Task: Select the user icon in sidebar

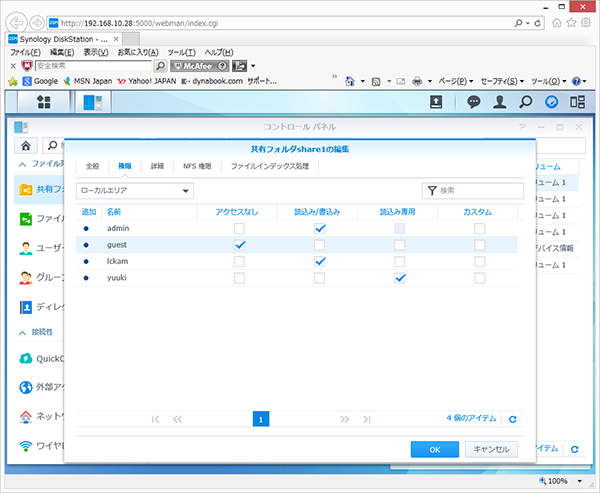Action: tap(26, 248)
